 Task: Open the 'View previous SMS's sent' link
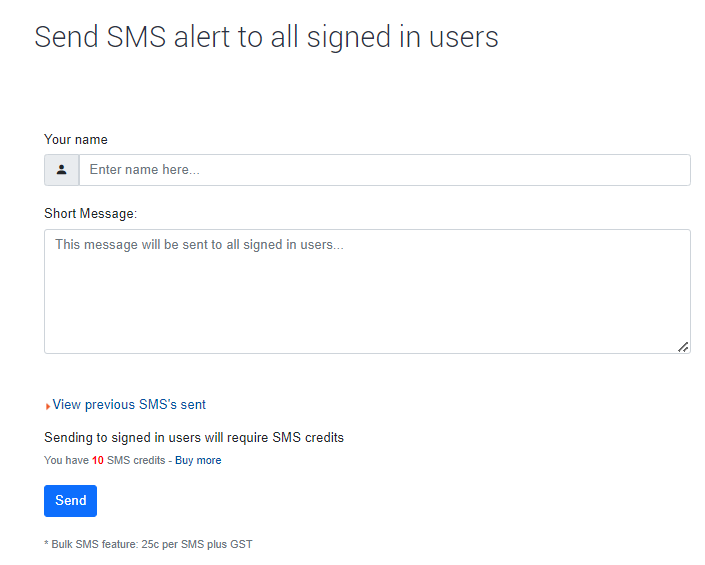coord(129,405)
